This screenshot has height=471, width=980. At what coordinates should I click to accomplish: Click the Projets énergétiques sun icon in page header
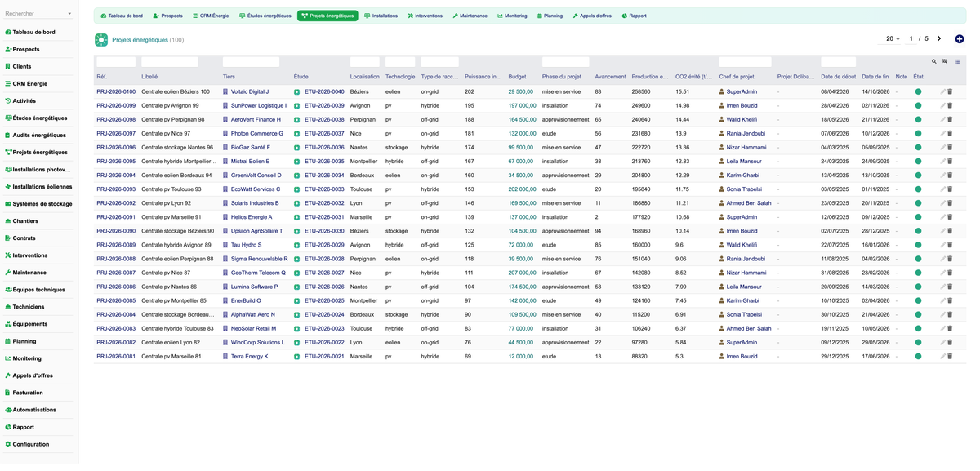101,39
